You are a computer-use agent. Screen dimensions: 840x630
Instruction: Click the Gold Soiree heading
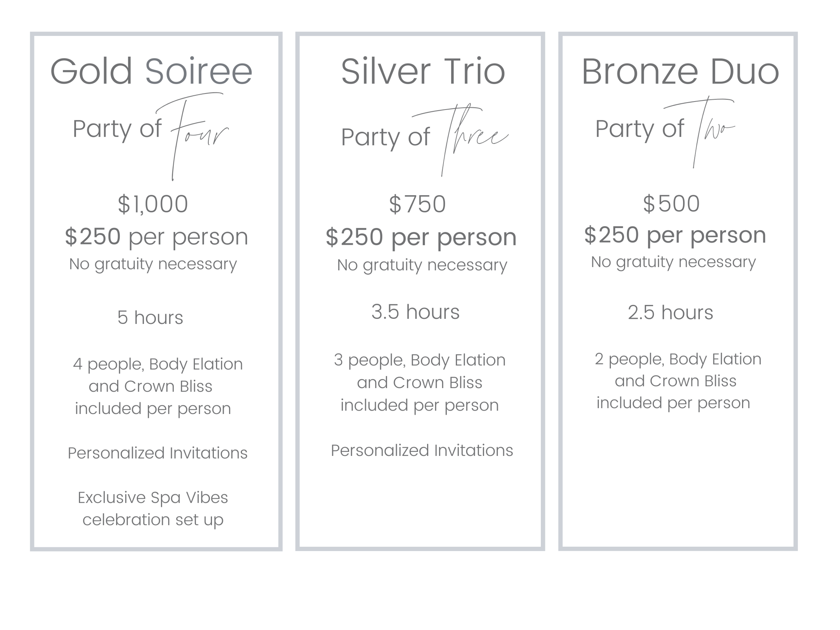[x=152, y=71]
